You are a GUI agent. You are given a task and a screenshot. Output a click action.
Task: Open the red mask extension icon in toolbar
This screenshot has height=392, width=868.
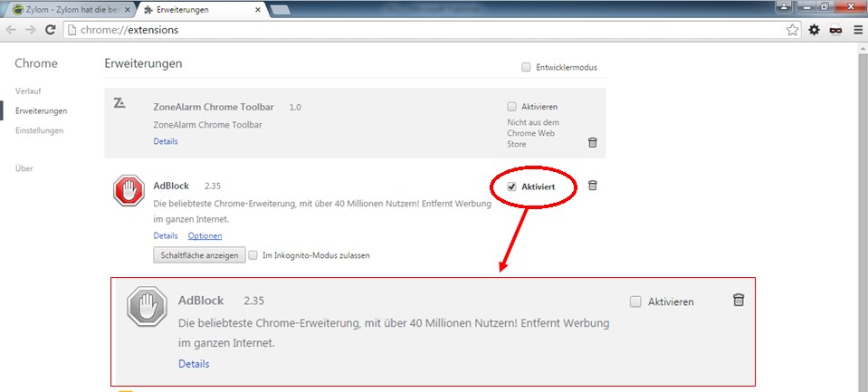pyautogui.click(x=835, y=30)
